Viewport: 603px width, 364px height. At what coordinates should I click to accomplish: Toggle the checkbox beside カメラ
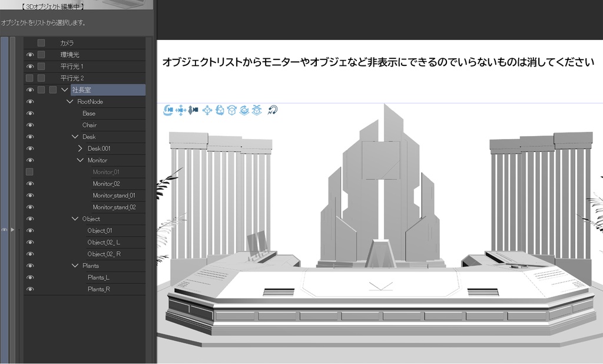point(41,42)
